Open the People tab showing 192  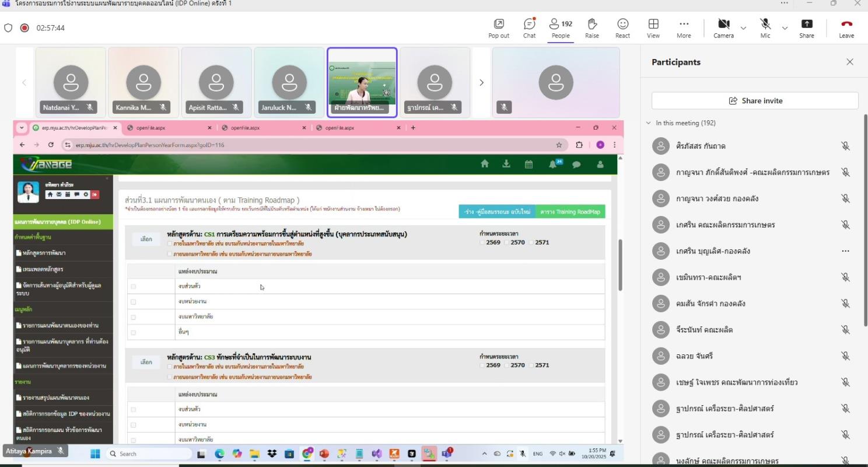coord(561,27)
